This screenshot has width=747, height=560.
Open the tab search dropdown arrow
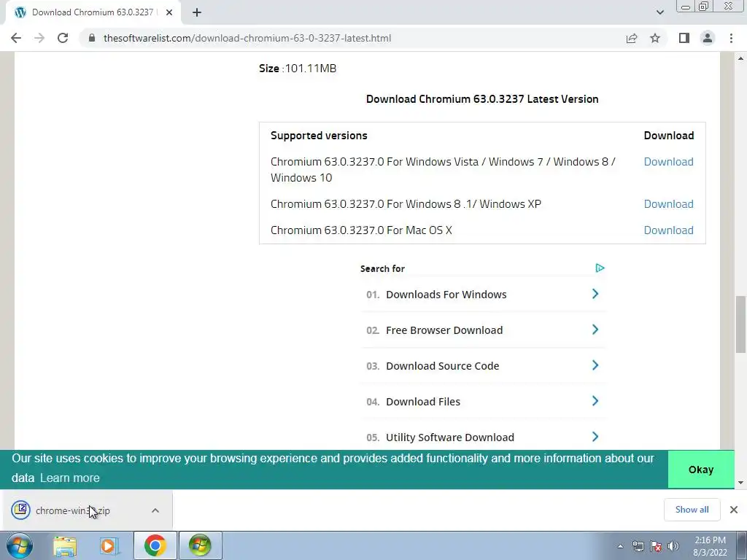(x=659, y=12)
